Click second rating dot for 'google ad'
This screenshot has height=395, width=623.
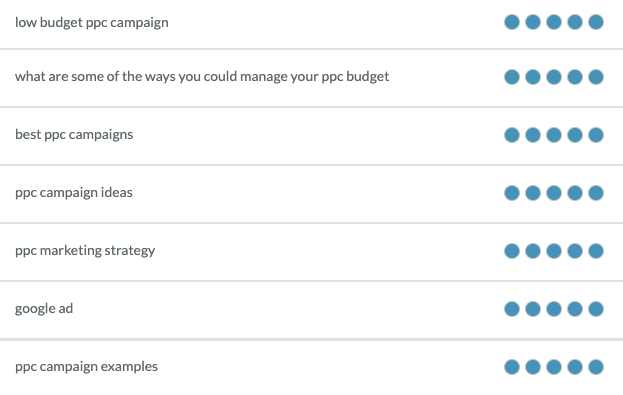(533, 309)
